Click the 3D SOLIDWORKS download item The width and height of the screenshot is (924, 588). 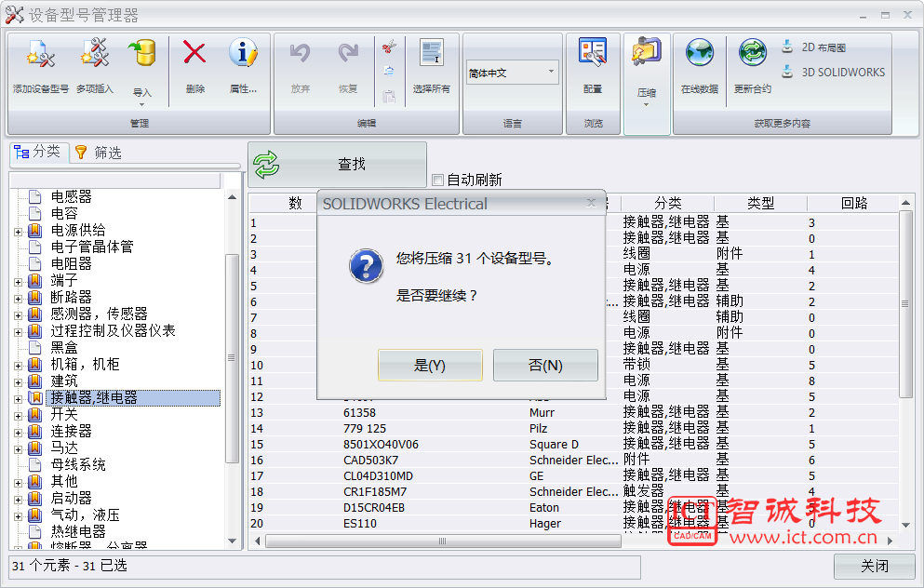(x=834, y=72)
